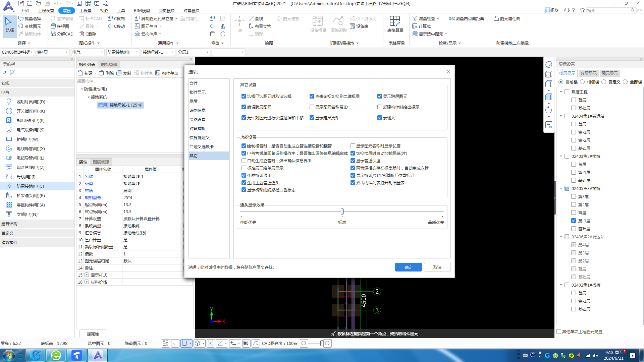Toggle 生成桥架通头 checkbox
Screen dimensions: 644x362
click(244, 175)
